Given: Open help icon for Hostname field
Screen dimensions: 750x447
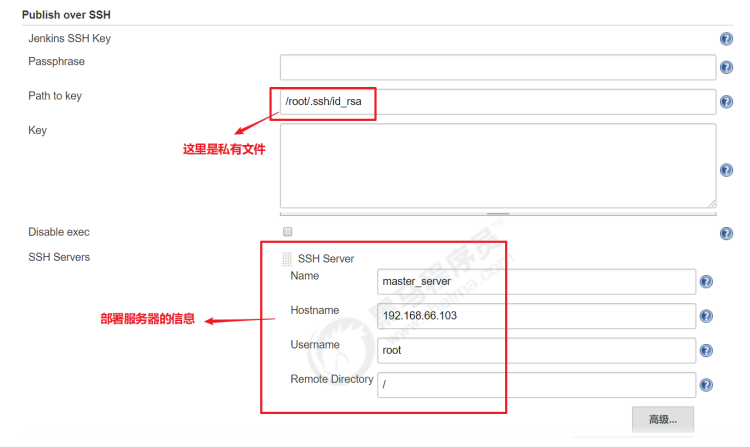Looking at the screenshot, I should (x=706, y=316).
